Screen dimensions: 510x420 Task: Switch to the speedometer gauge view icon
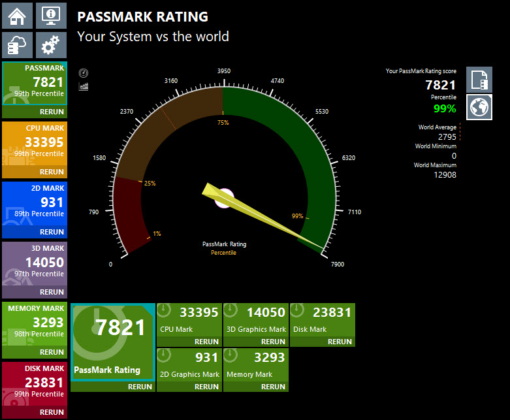coord(84,73)
